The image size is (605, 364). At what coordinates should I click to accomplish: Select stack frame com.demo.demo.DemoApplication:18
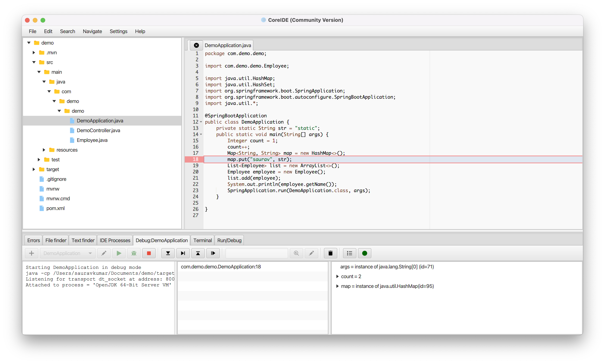click(x=221, y=267)
